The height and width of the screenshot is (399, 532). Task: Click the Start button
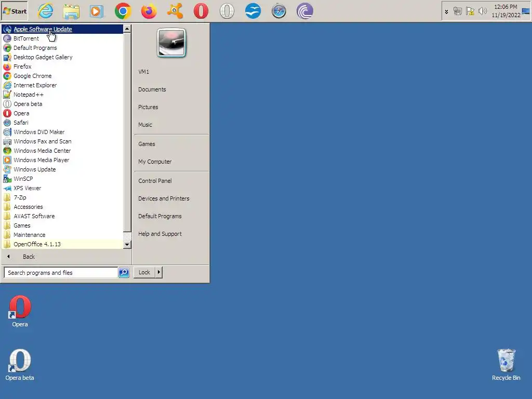click(x=15, y=11)
